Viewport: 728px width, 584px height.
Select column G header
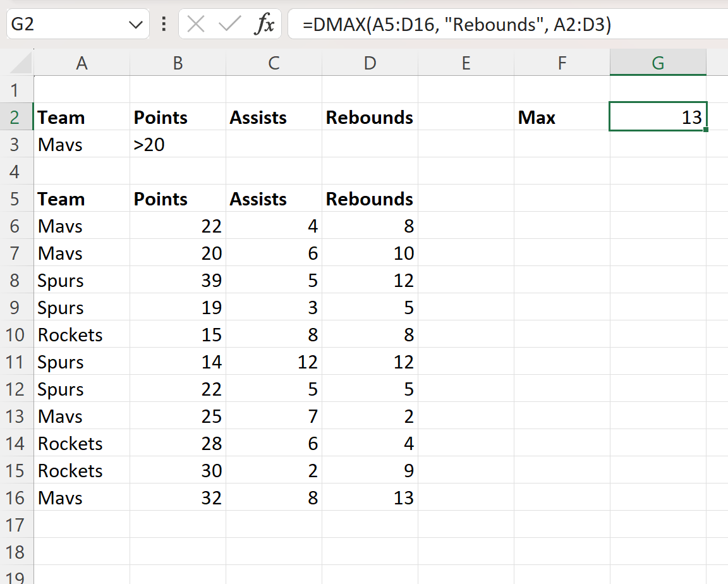658,63
